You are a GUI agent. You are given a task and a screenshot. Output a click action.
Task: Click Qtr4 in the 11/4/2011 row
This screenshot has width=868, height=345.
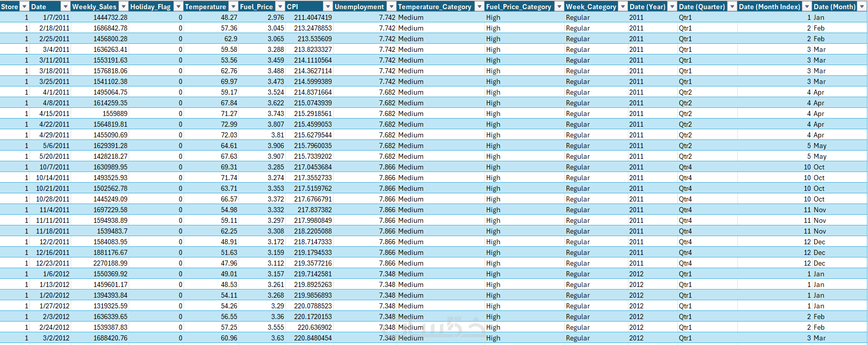[x=685, y=210]
